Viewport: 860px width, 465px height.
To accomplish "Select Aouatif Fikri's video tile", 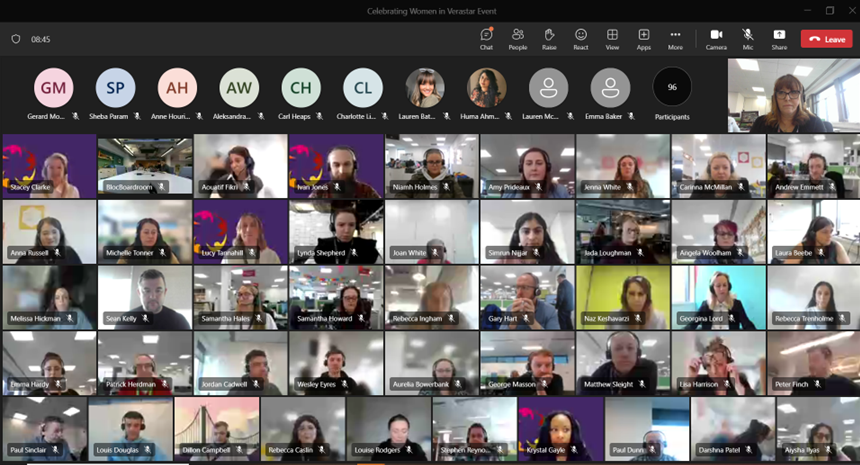I will (x=240, y=166).
